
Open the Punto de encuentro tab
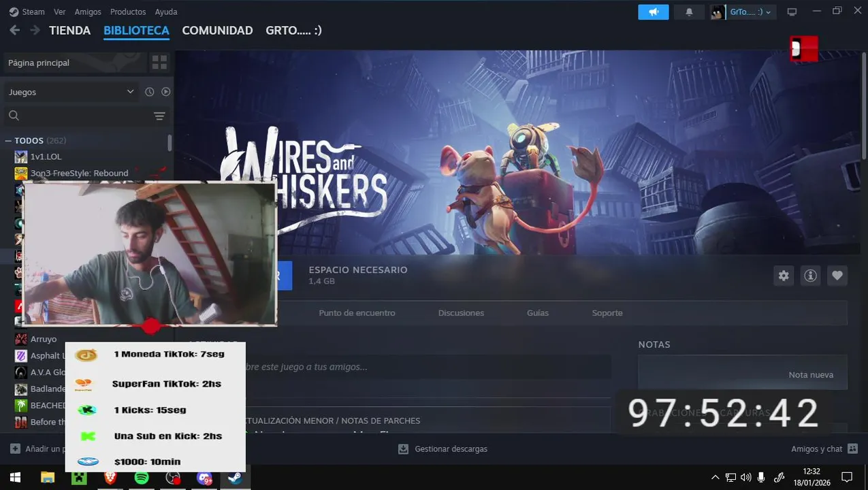pyautogui.click(x=357, y=313)
